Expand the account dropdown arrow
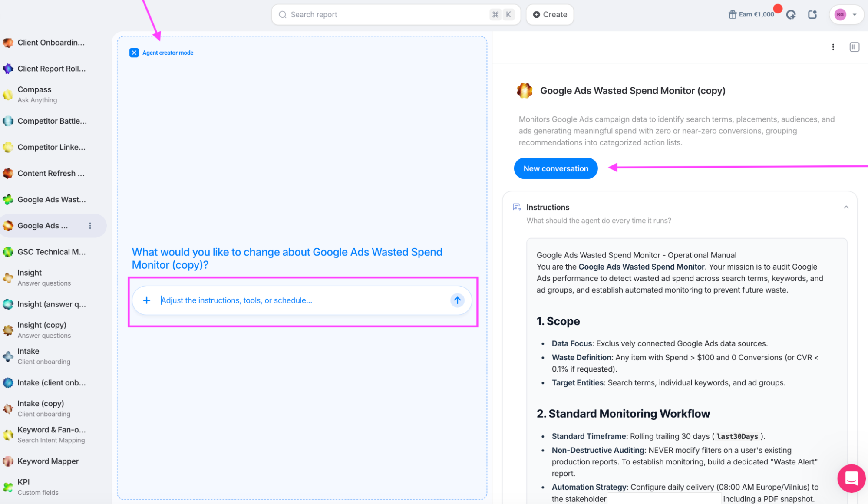The height and width of the screenshot is (504, 868). click(855, 15)
